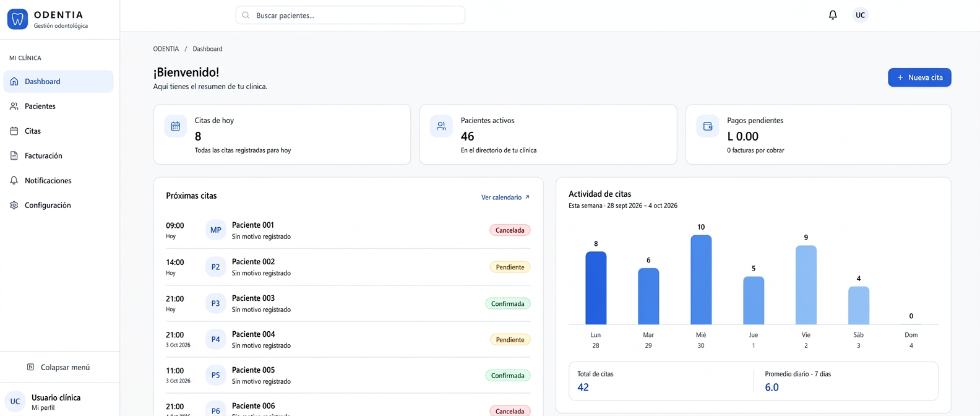
Task: Open the UC avatar in top bar
Action: click(860, 15)
